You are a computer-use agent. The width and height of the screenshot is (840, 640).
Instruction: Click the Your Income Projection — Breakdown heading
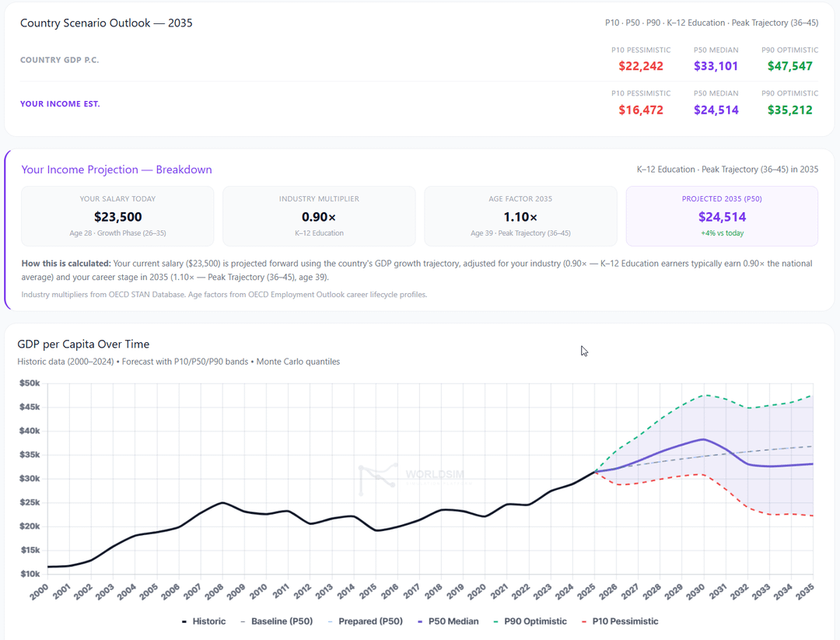click(117, 170)
